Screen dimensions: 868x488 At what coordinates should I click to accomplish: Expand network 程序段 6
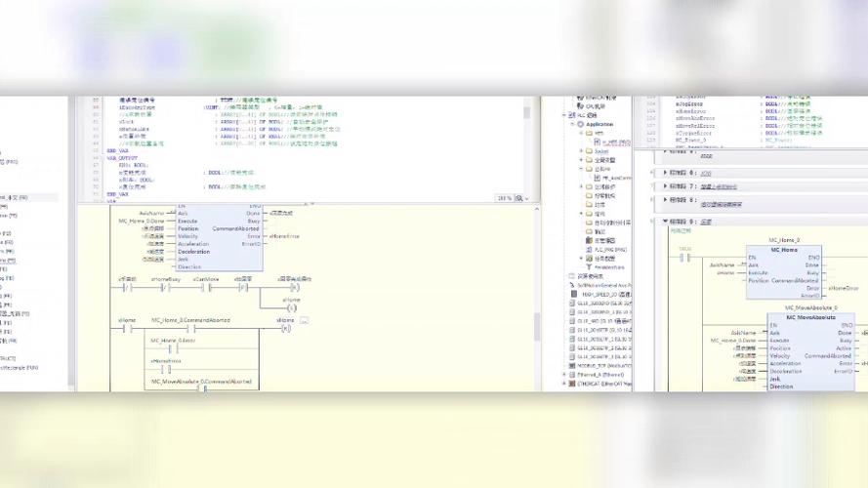point(665,173)
